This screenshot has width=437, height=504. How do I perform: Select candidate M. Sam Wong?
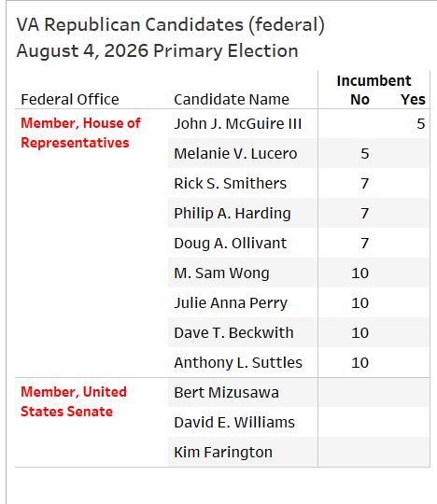click(x=221, y=273)
